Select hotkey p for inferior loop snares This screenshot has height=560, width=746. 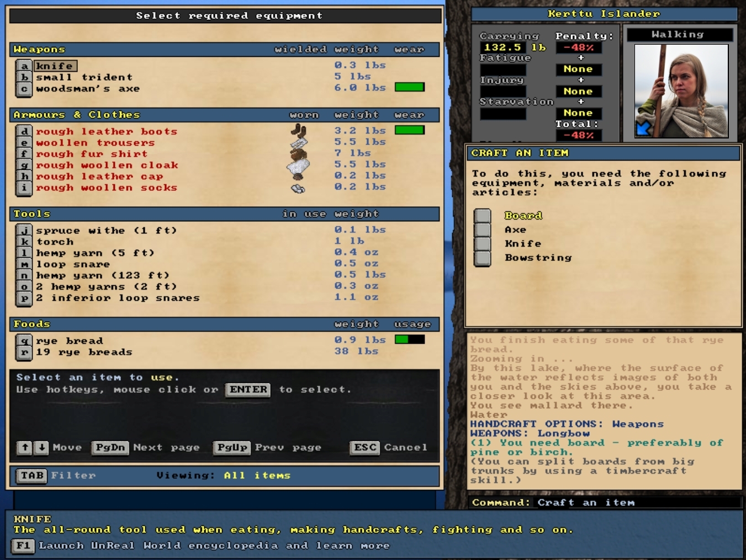pos(24,298)
